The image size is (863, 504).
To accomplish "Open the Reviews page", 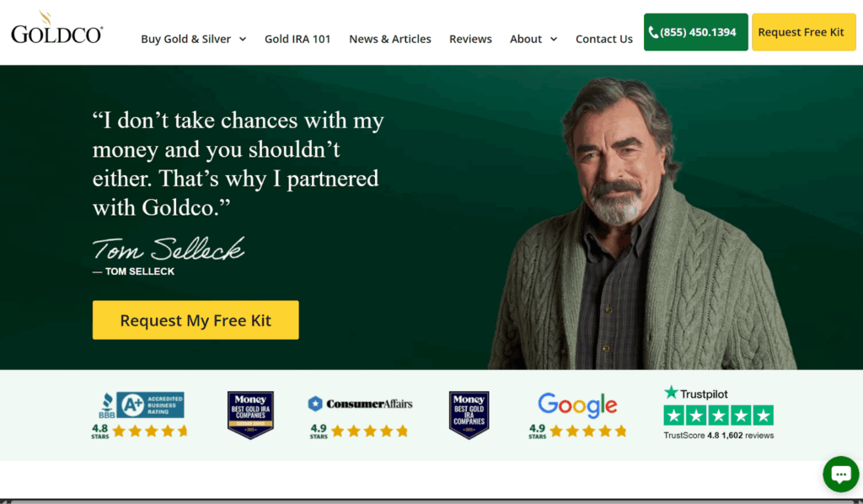I will pyautogui.click(x=470, y=39).
